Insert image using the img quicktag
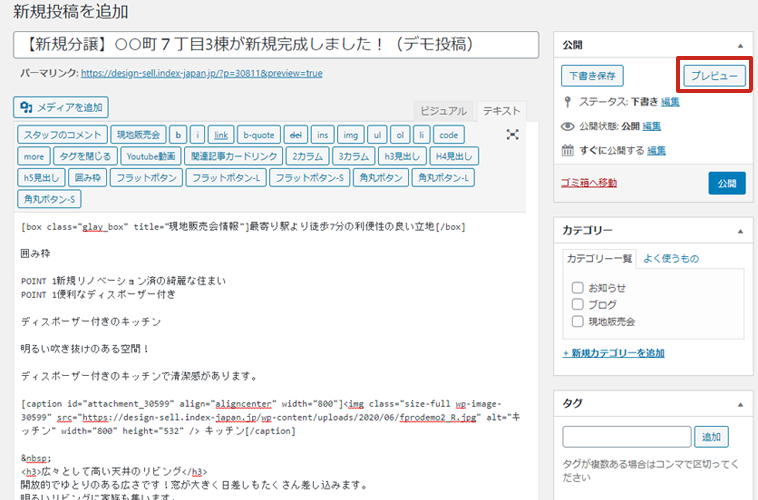Image resolution: width=758 pixels, height=500 pixels. pyautogui.click(x=350, y=135)
